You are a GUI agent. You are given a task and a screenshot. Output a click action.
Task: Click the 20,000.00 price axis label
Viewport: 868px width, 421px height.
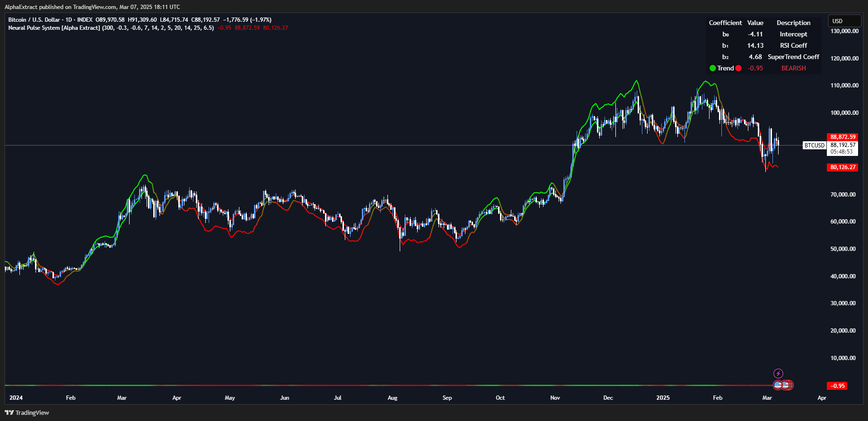click(x=843, y=331)
